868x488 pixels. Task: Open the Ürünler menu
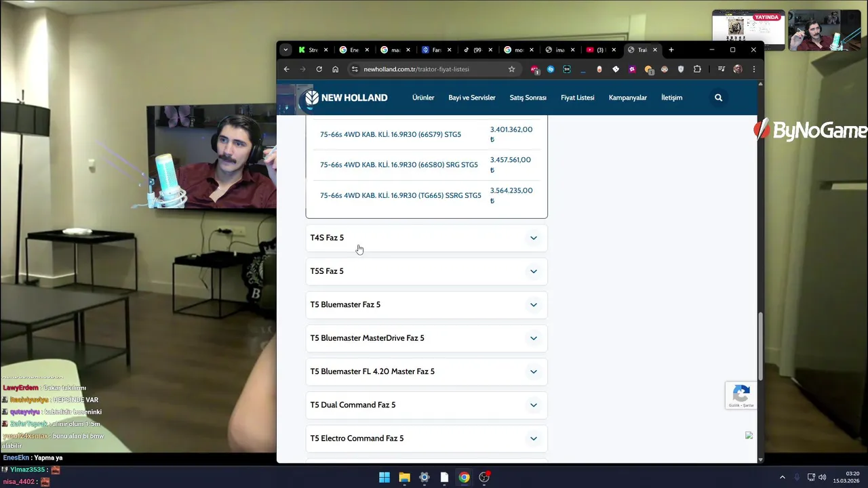423,98
